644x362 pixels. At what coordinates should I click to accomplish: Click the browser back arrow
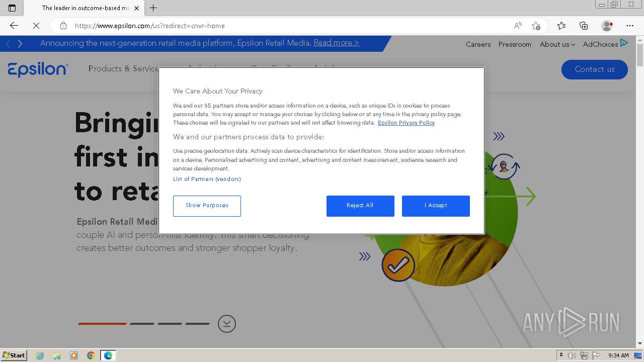14,26
